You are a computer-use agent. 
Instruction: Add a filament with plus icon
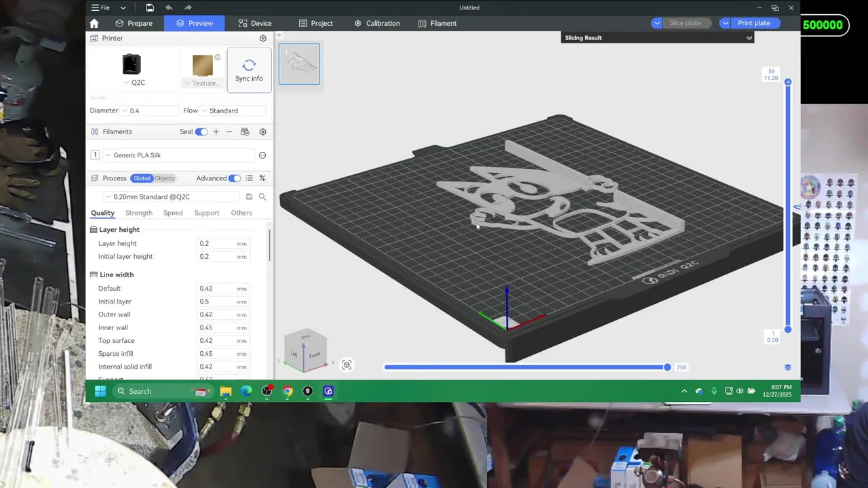[216, 131]
